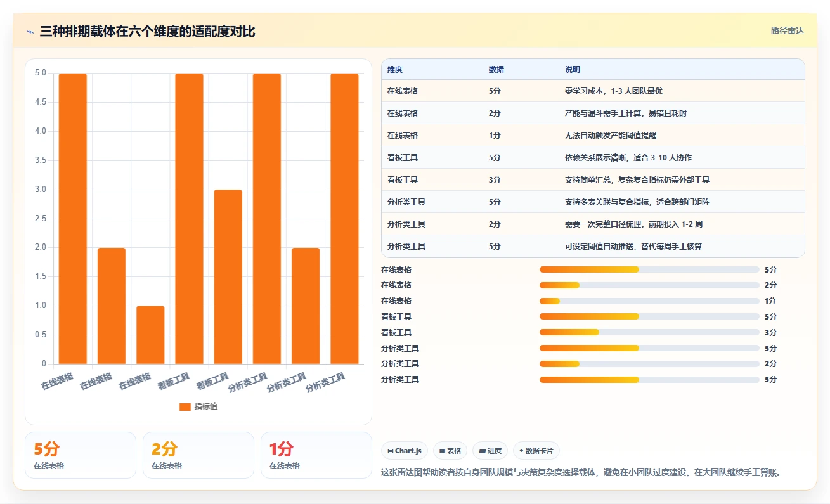This screenshot has width=830, height=504.
Task: Click the title 三种排期载体在六个维度的适配度对比
Action: click(x=147, y=32)
